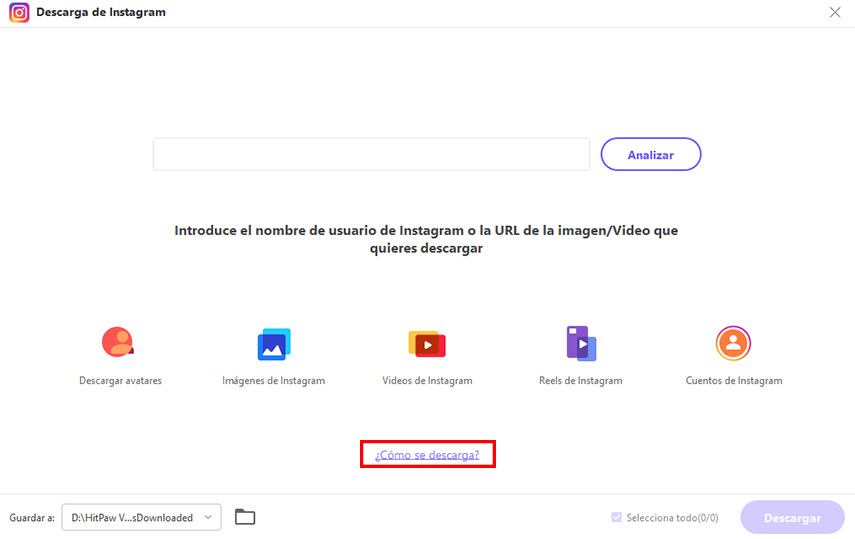Click the Instagram logo icon in title bar

point(19,13)
